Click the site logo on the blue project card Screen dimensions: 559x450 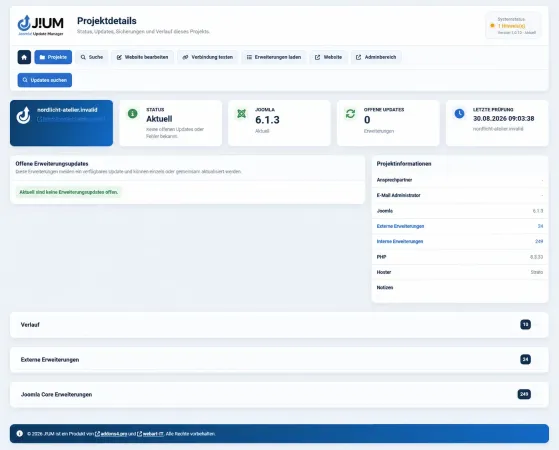(24, 115)
